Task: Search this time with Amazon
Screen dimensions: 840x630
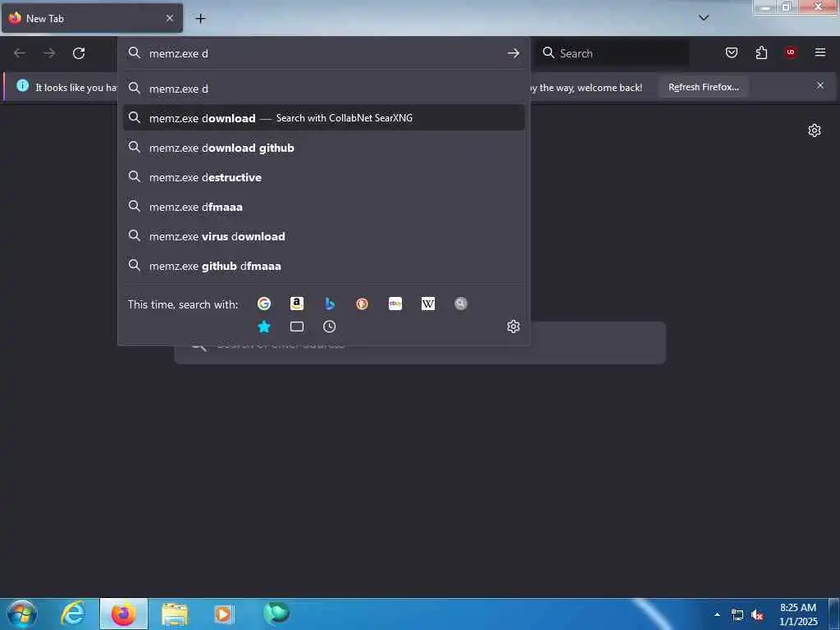Action: (x=297, y=304)
